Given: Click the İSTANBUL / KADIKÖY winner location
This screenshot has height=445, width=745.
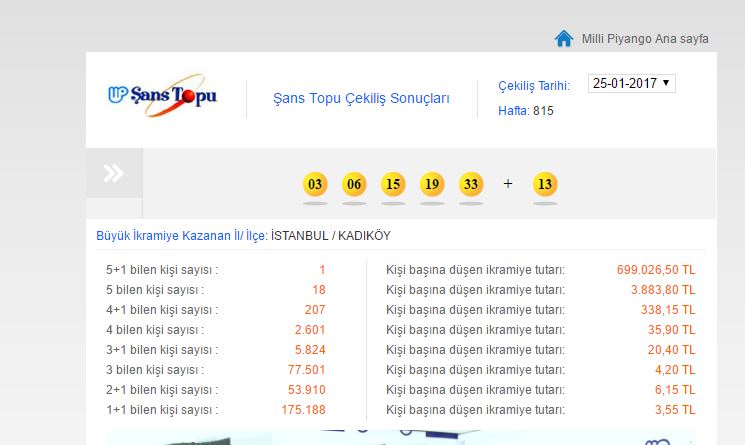Looking at the screenshot, I should point(331,236).
